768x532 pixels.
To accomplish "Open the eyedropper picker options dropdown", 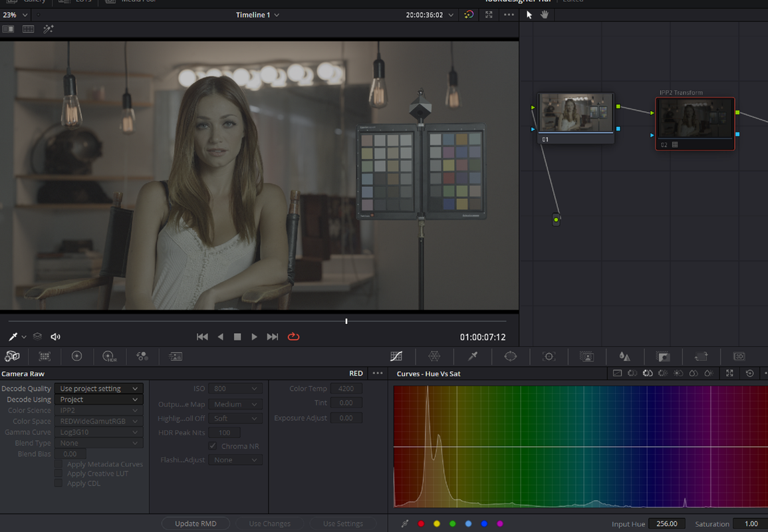I will 24,337.
